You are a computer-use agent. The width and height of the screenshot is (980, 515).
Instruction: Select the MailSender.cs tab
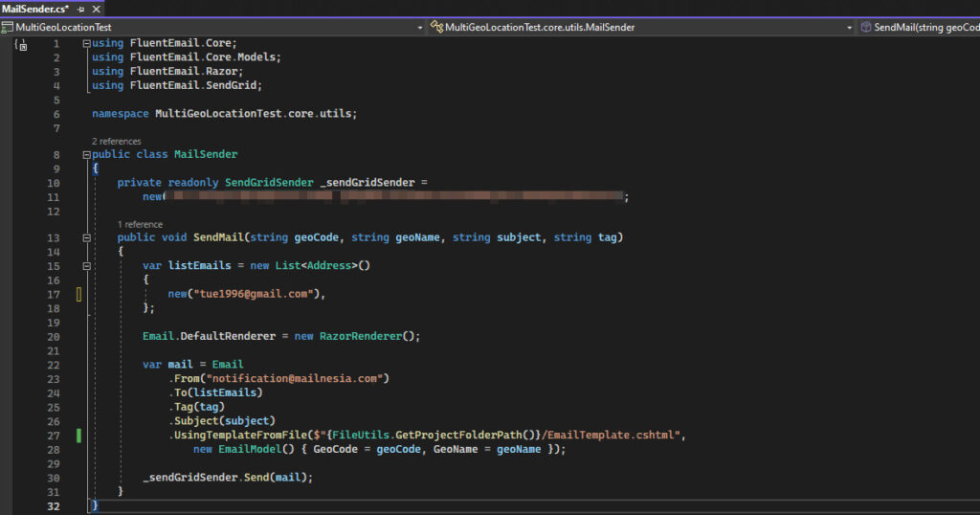point(35,8)
